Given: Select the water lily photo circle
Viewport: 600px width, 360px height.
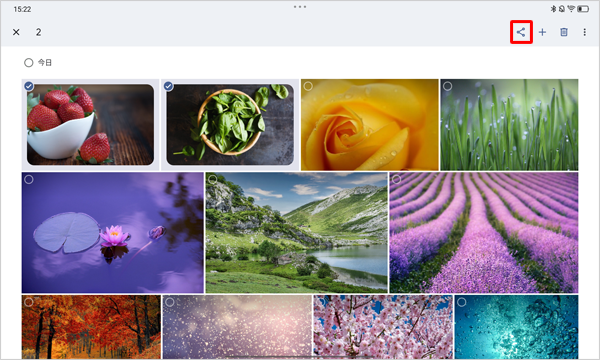Looking at the screenshot, I should (x=29, y=179).
